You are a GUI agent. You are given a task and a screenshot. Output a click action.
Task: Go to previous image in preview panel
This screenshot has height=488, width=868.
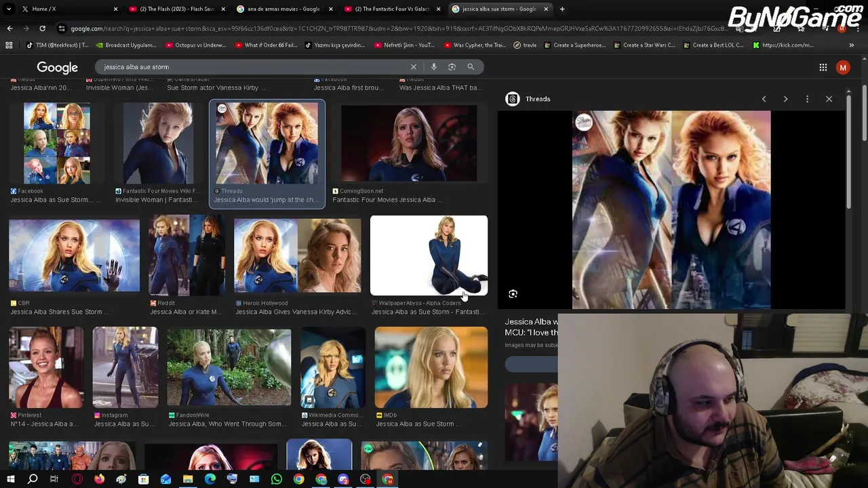click(764, 99)
